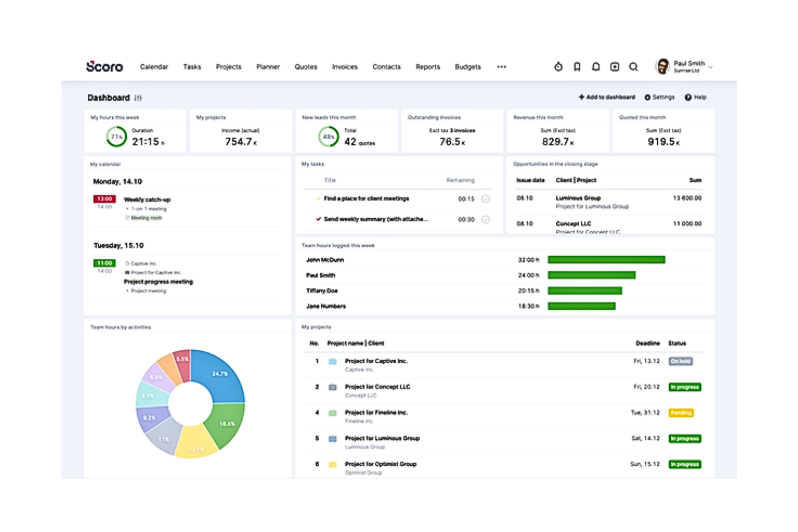
Task: Click the 829.7K revenue value
Action: click(558, 142)
